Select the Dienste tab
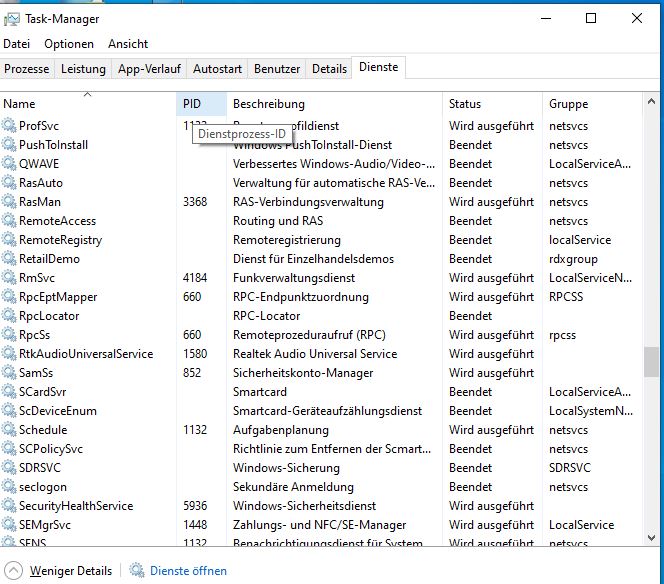The image size is (664, 584). [379, 67]
